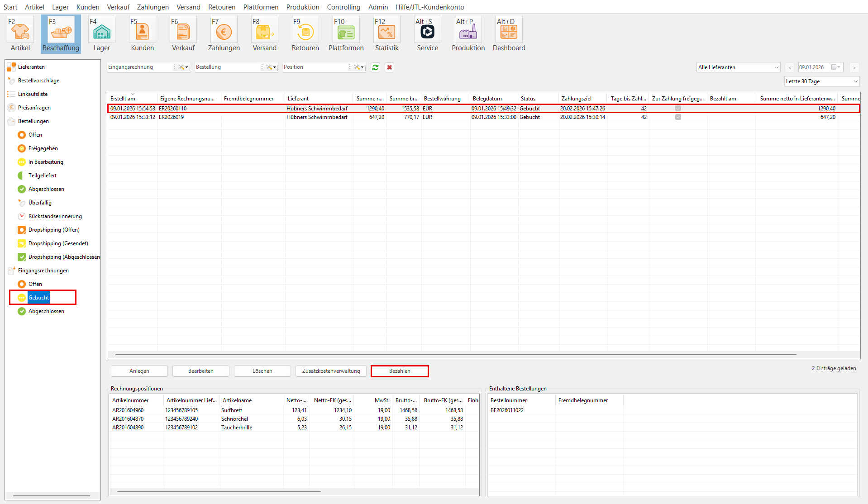868x504 pixels.
Task: Open the Plattformen menu in the menu bar
Action: (261, 7)
